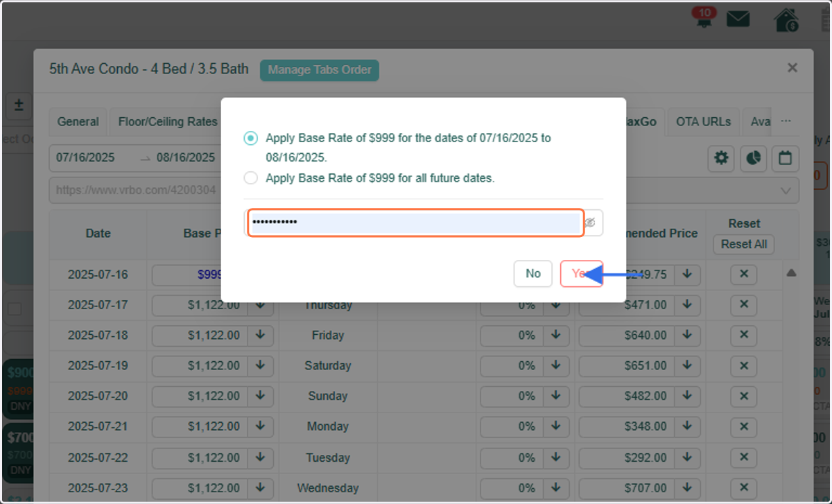Copy down base price arrow for 2025-07-21
The height and width of the screenshot is (504, 832).
point(261,426)
